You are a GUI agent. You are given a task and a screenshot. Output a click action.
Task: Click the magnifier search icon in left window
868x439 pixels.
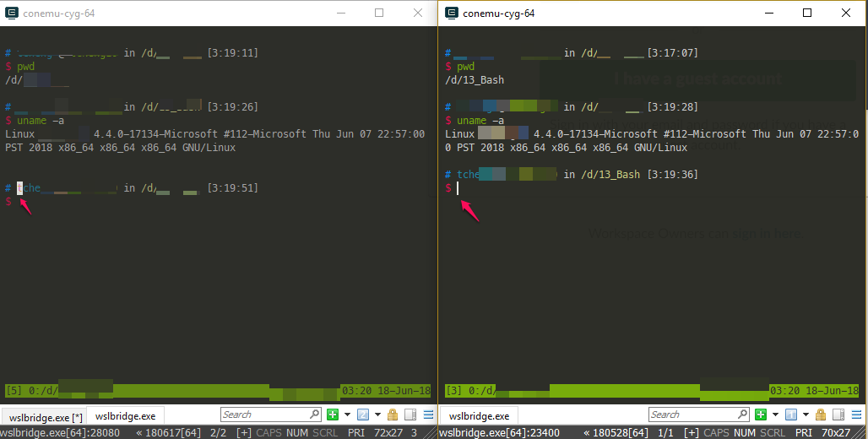click(314, 414)
